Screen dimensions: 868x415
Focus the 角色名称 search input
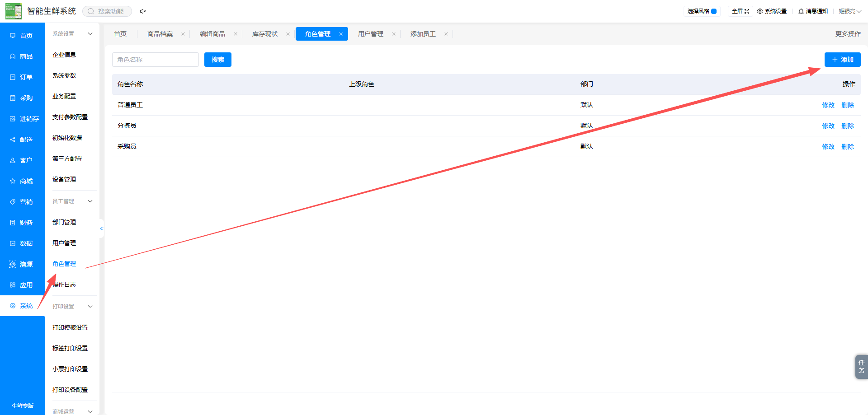click(x=156, y=60)
